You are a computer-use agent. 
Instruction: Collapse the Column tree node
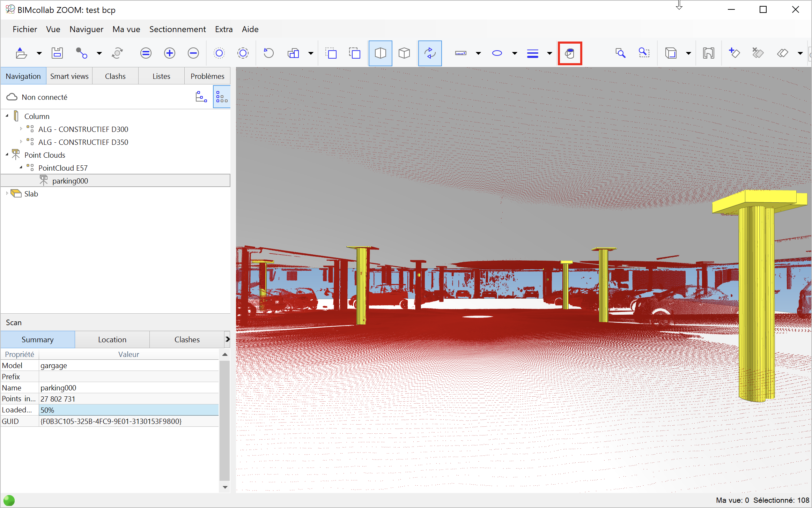(x=7, y=116)
